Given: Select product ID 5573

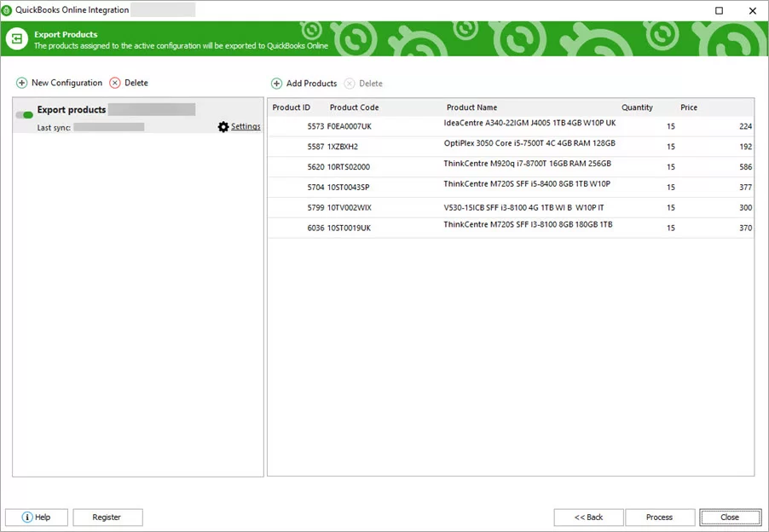Looking at the screenshot, I should pyautogui.click(x=315, y=126).
